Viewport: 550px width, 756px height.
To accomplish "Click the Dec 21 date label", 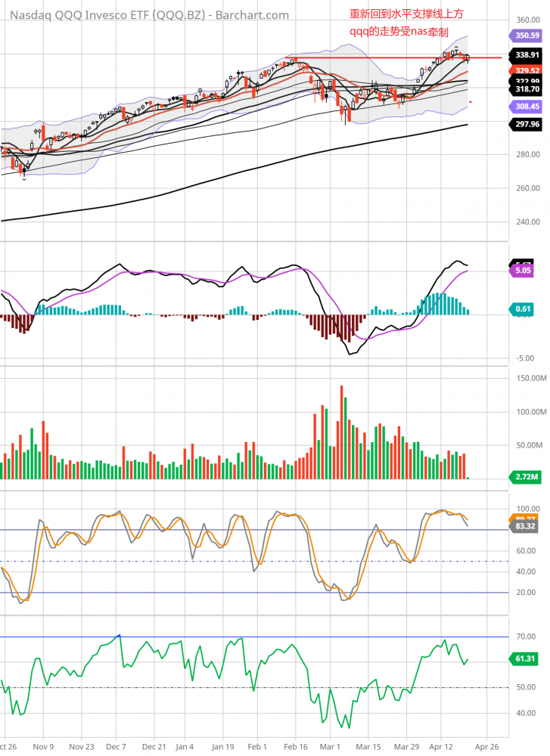I will (x=154, y=746).
